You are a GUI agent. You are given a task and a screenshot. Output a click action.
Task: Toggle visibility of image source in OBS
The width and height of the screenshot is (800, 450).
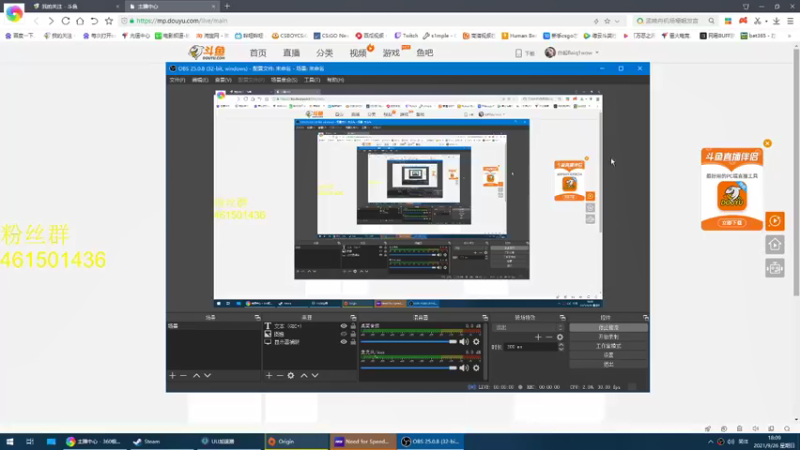coord(343,334)
